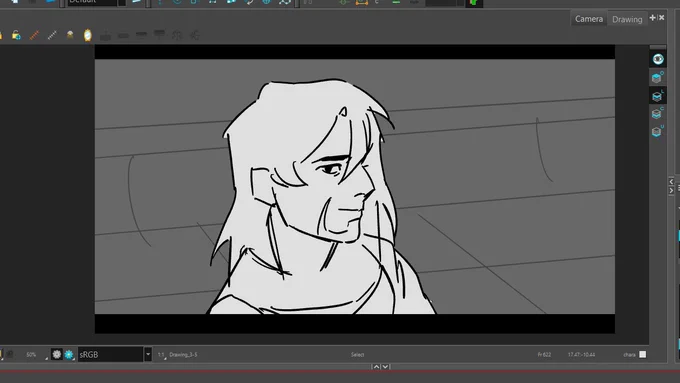
Task: Click the open padlock icon in the toolbar
Action: 16,35
